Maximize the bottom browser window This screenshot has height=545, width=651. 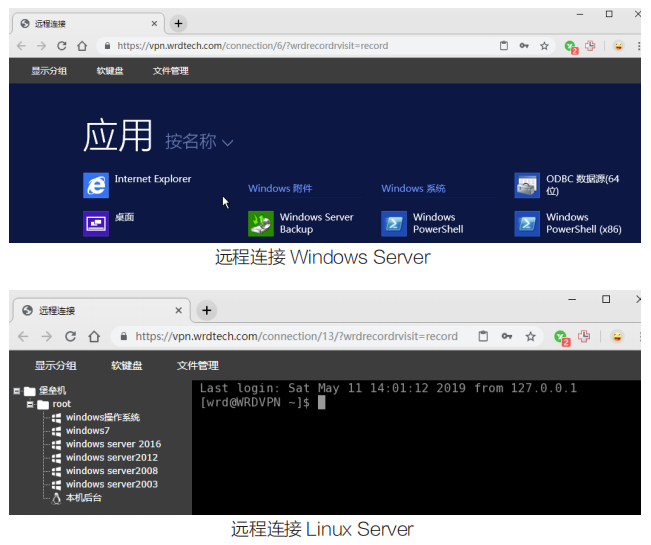[606, 299]
